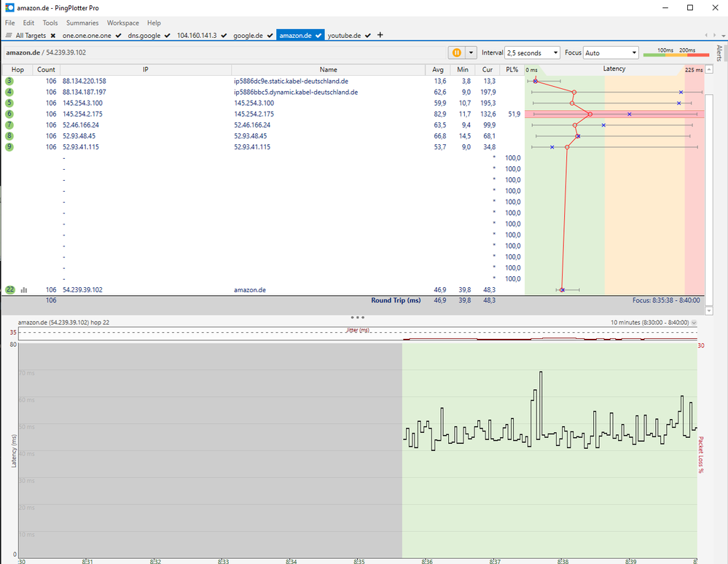Open the Focus Auto dropdown
Viewport: 728px width, 564px height.
tap(611, 53)
